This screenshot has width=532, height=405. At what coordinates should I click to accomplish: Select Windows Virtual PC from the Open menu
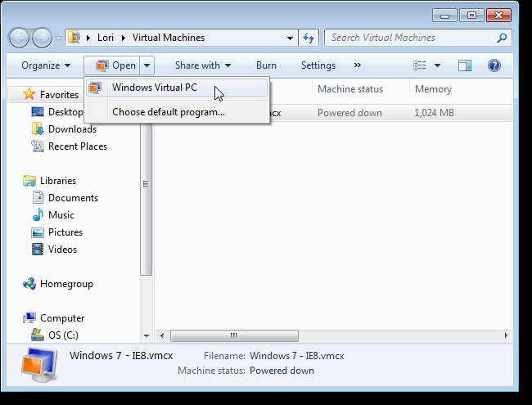coord(177,88)
